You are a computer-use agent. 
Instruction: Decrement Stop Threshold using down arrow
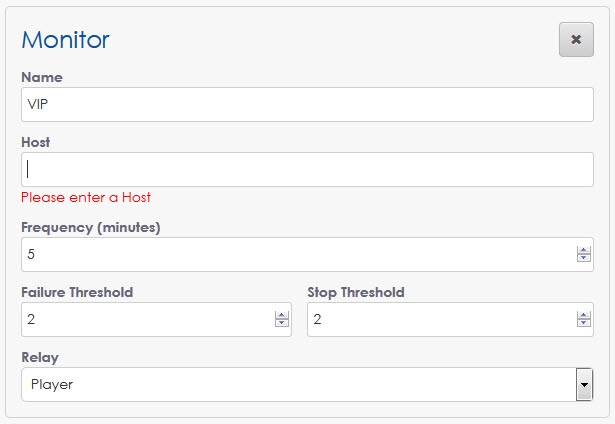[x=584, y=324]
